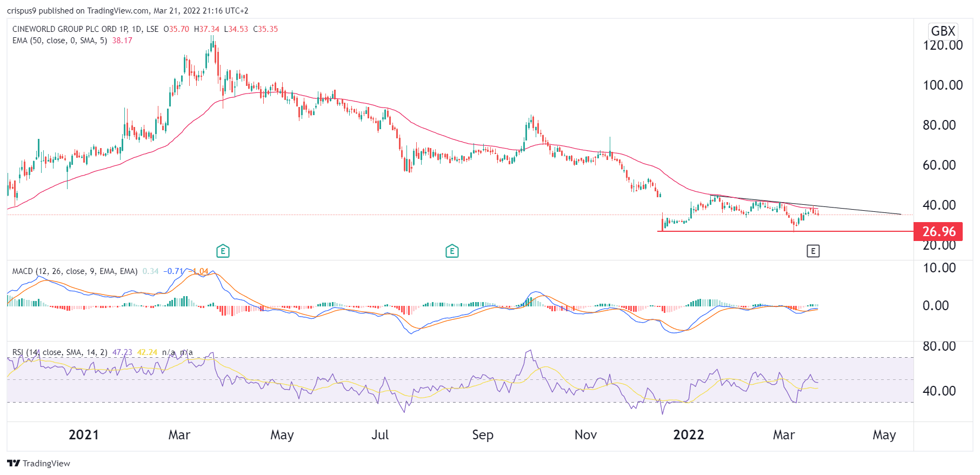
Task: Click the 60.00 price scale label
Action: pyautogui.click(x=939, y=165)
